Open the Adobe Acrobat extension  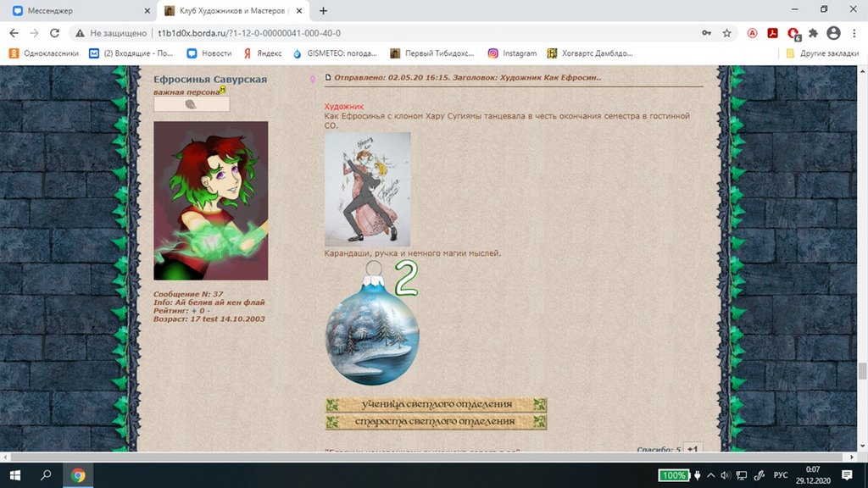coord(772,33)
